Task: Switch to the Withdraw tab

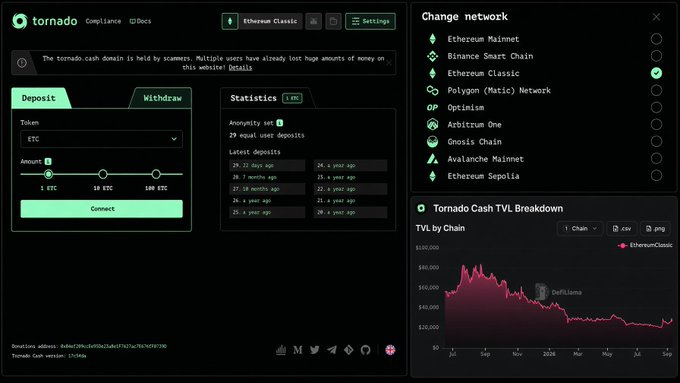Action: [x=162, y=98]
